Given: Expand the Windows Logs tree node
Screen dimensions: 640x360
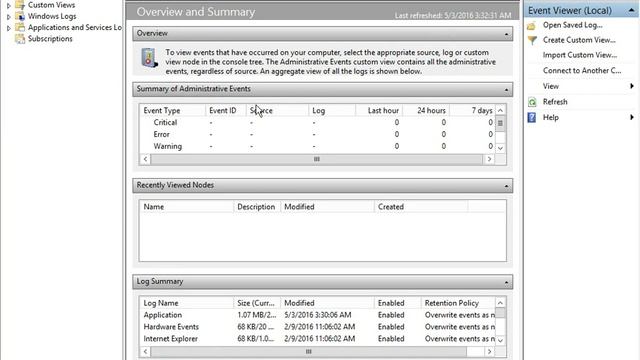Looking at the screenshot, I should click(9, 17).
